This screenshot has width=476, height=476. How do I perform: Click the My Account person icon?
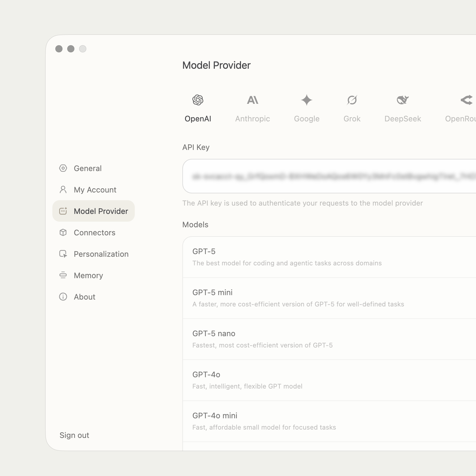(63, 190)
